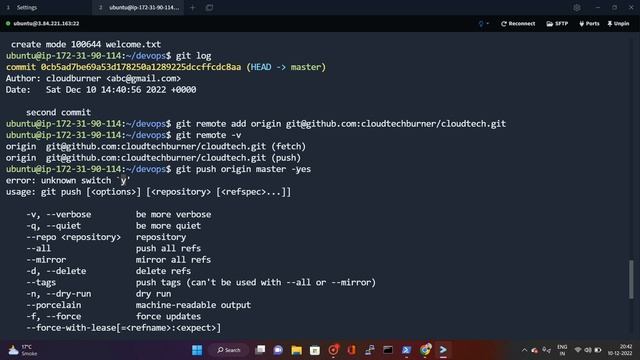Click the active terminal app taskbar icon
This screenshot has height=360, width=640.
pos(443,350)
